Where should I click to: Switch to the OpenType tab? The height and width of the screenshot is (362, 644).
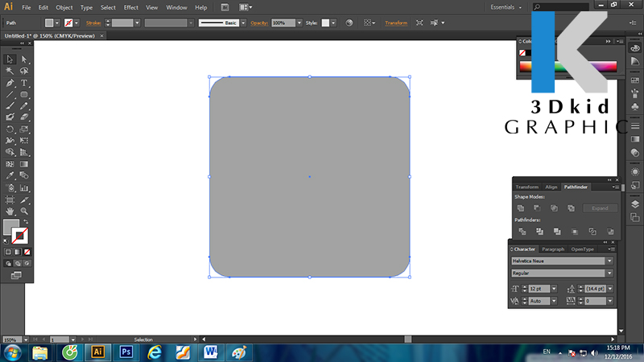[582, 249]
